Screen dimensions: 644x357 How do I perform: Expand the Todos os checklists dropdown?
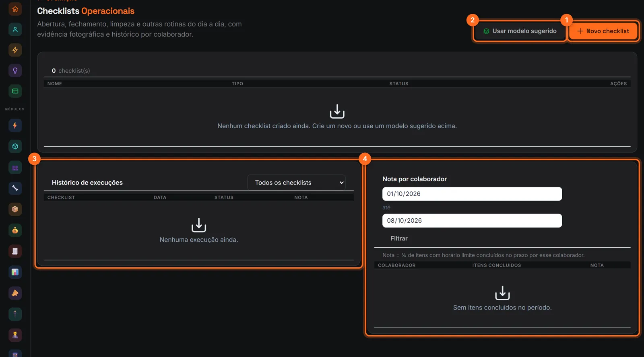pyautogui.click(x=297, y=183)
